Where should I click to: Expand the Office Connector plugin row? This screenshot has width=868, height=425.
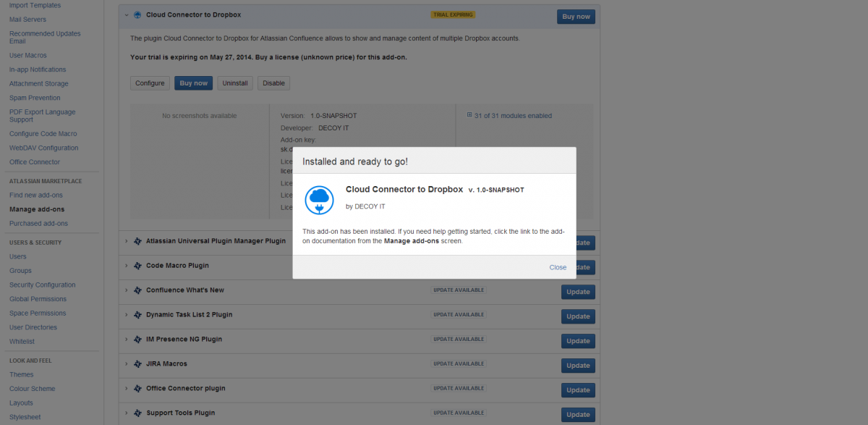(126, 389)
